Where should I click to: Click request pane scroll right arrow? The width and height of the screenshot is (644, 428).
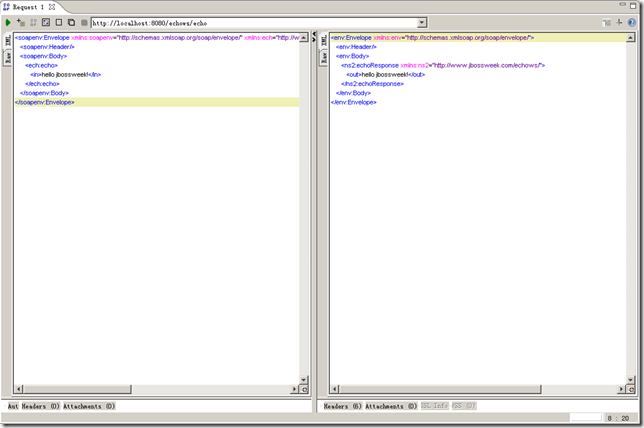point(294,389)
